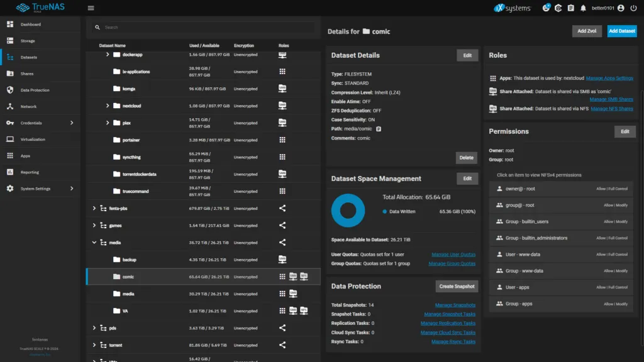Image resolution: width=644 pixels, height=362 pixels.
Task: Select the Storage sidebar icon
Action: [x=11, y=41]
